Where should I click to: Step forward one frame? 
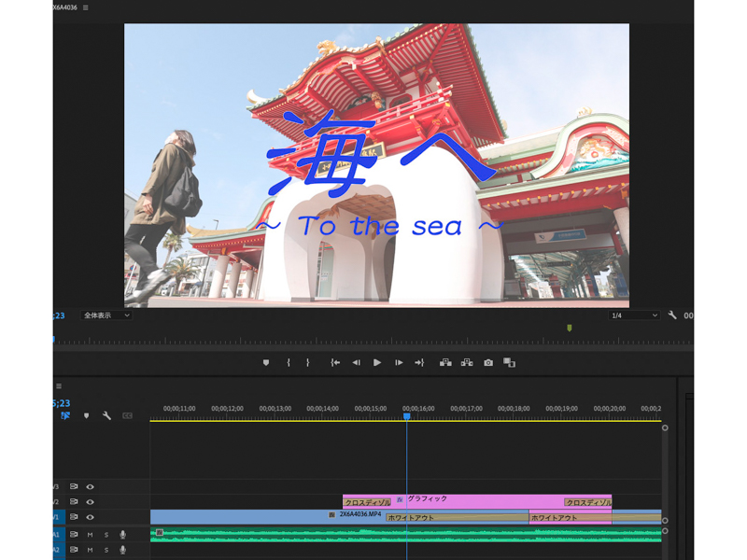[399, 363]
